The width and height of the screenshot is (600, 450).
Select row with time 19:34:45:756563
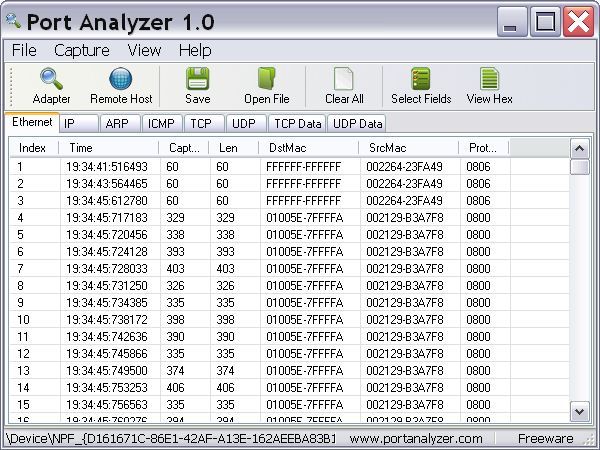(x=289, y=404)
